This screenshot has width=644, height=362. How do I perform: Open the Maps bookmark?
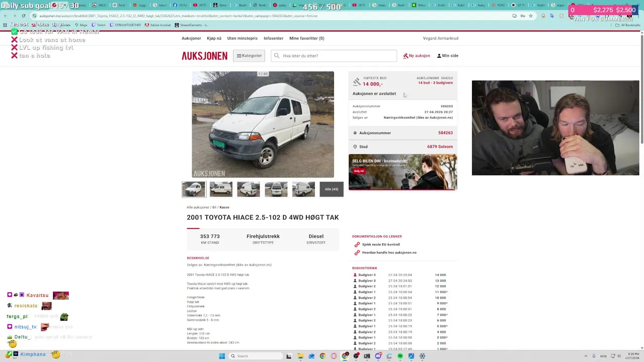point(80,25)
